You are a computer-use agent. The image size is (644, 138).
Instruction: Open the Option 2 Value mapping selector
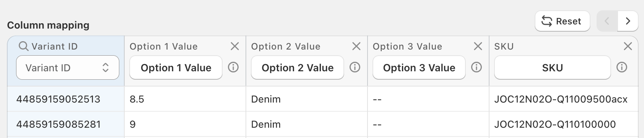click(x=298, y=68)
